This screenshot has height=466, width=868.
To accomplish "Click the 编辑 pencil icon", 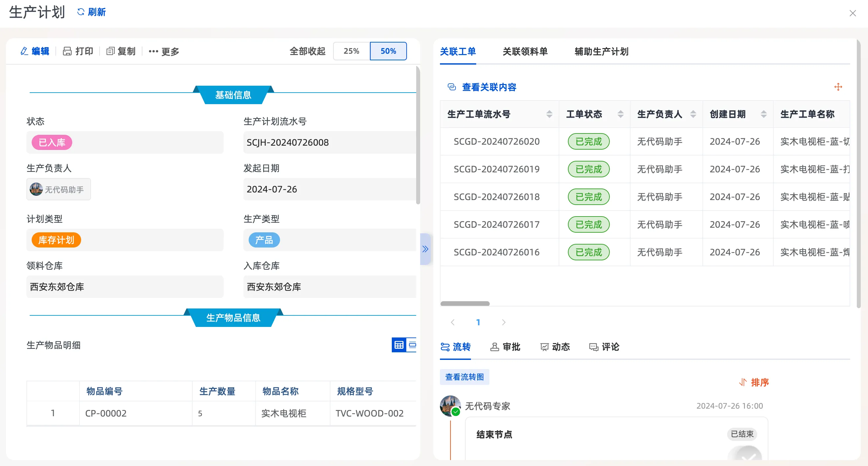I will point(24,51).
